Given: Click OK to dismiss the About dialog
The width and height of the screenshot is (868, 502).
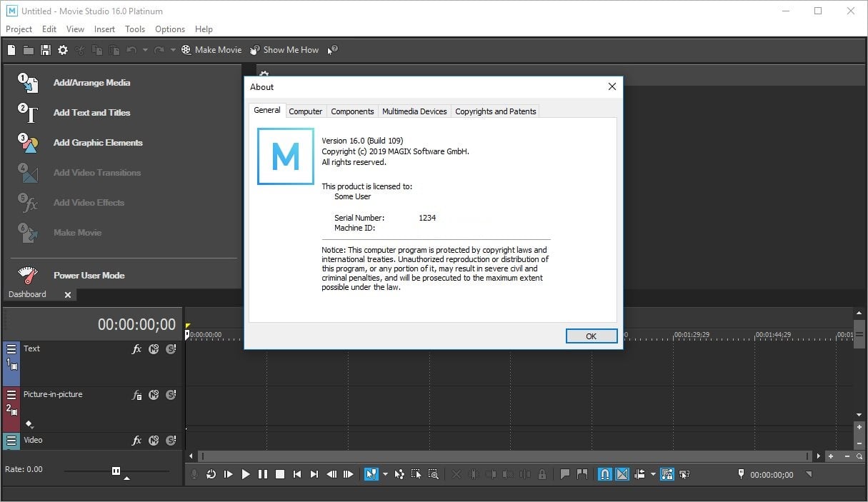Looking at the screenshot, I should 591,336.
